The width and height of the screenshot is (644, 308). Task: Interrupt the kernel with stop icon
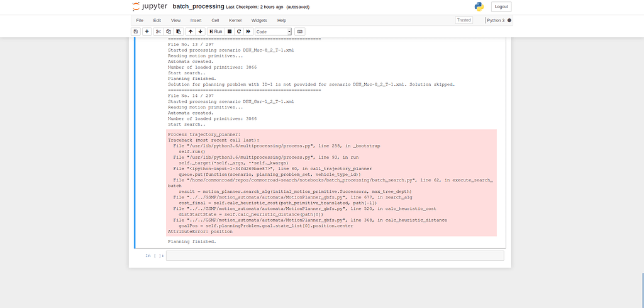230,31
